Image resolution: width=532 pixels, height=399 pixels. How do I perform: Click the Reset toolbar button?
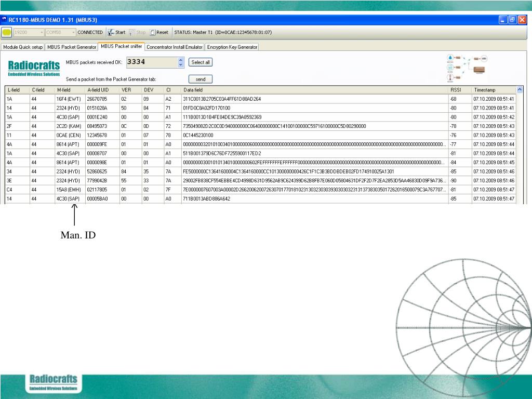159,33
